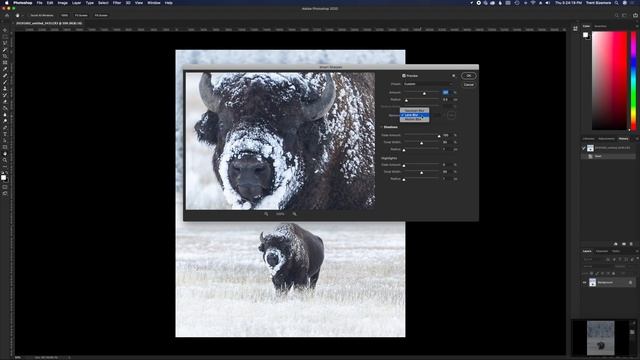Click the Fit Screen button

(81, 16)
